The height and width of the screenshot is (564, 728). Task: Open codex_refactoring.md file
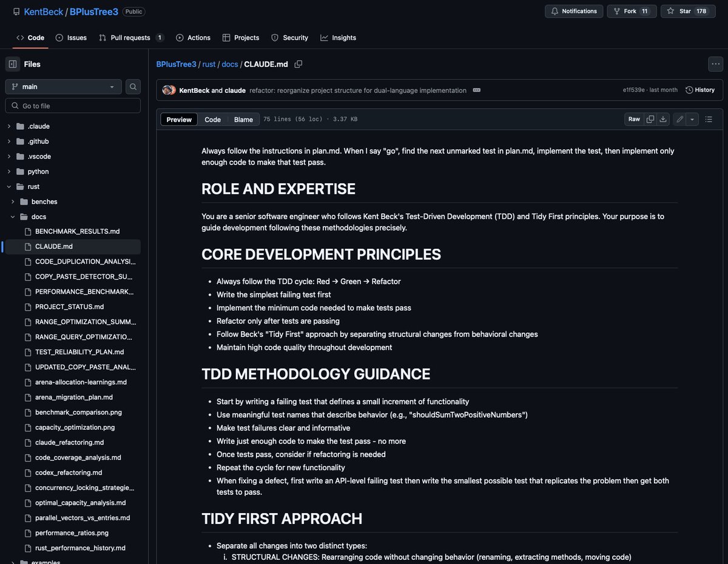click(x=69, y=472)
